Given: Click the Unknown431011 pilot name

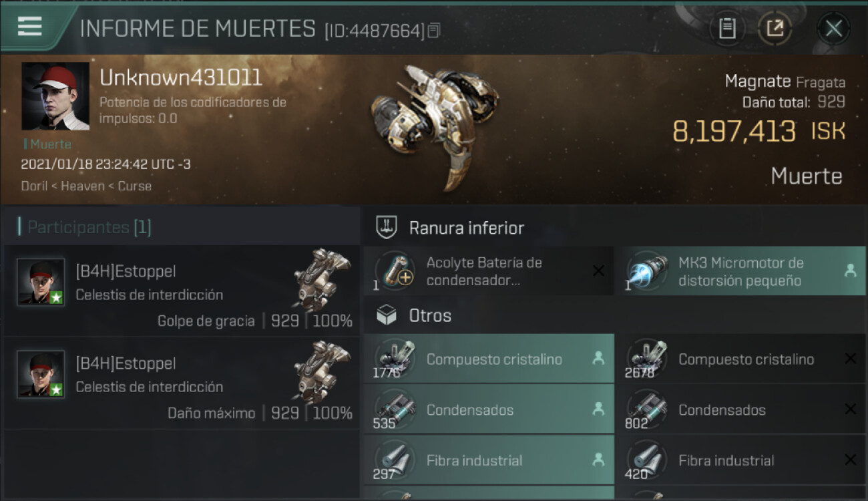Looking at the screenshot, I should [x=181, y=78].
